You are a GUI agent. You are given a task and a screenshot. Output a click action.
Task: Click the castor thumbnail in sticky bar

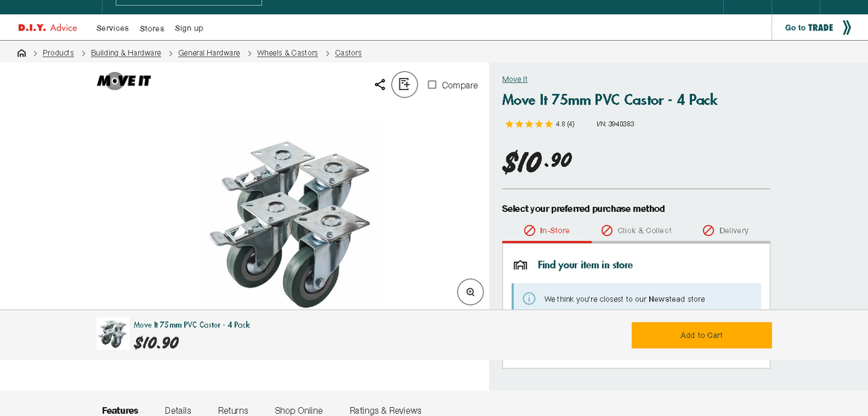click(112, 334)
